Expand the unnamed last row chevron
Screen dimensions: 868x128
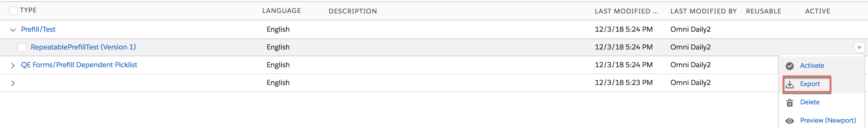(13, 83)
